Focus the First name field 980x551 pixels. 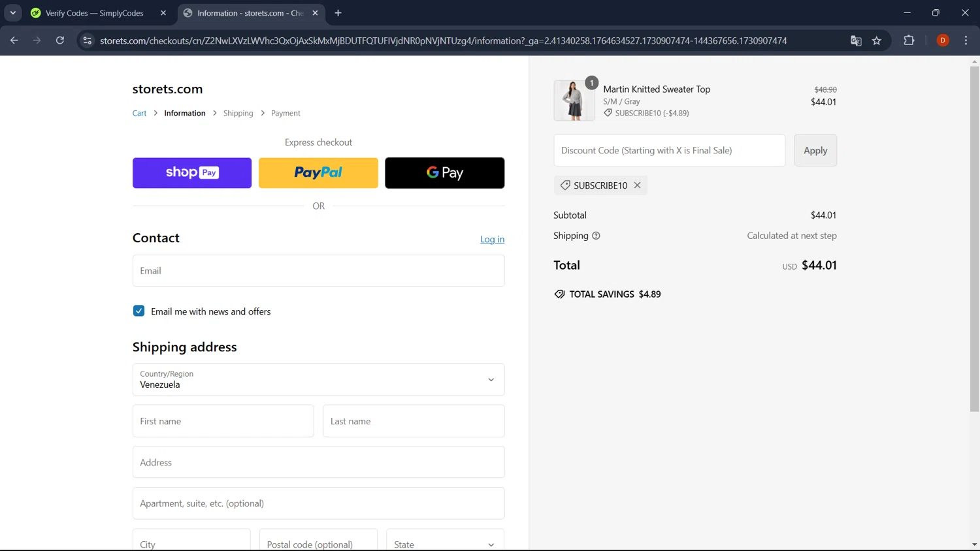point(223,421)
